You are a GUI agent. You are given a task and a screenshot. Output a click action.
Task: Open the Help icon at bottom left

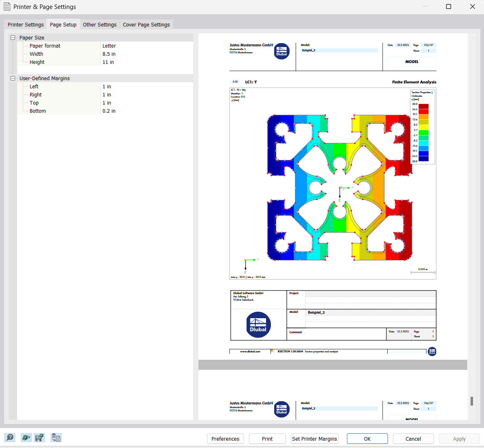tap(10, 437)
